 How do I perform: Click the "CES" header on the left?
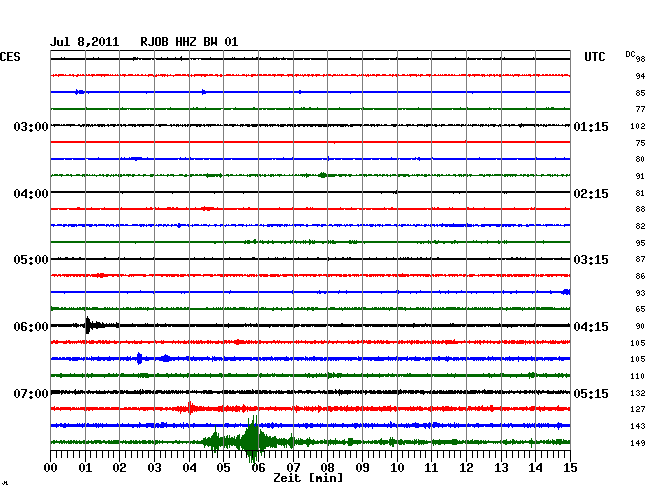point(10,57)
